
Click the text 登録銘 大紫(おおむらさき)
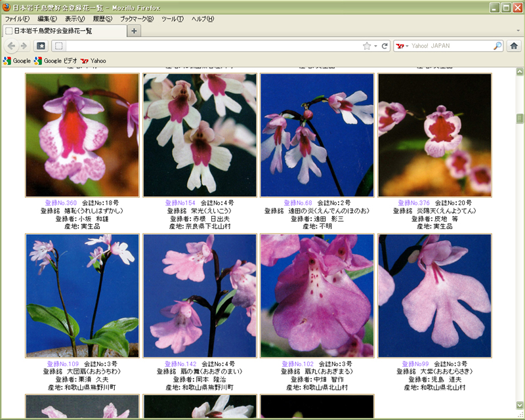click(434, 371)
